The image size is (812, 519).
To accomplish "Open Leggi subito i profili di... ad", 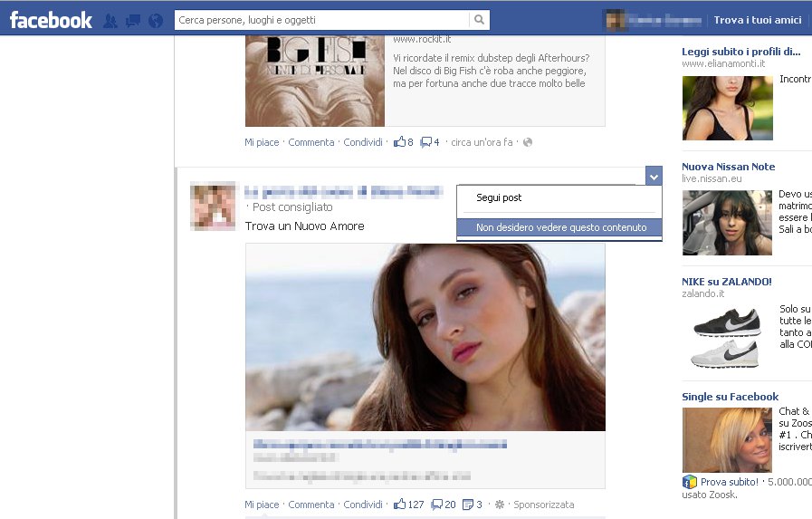I will coord(741,52).
